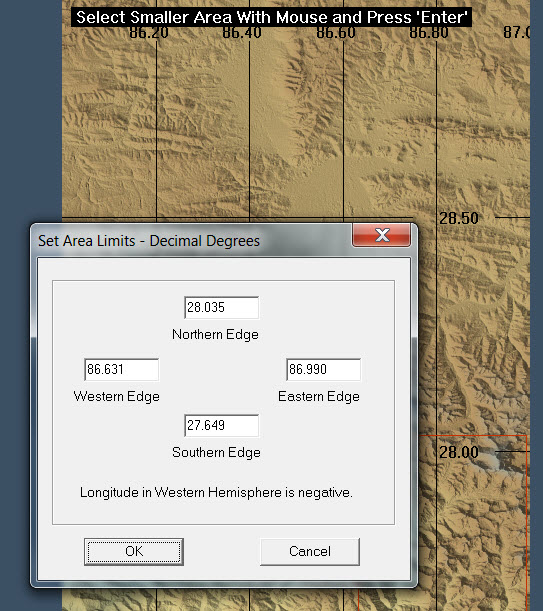This screenshot has height=611, width=543.
Task: Cancel the Set Area Limits dialog
Action: 310,551
